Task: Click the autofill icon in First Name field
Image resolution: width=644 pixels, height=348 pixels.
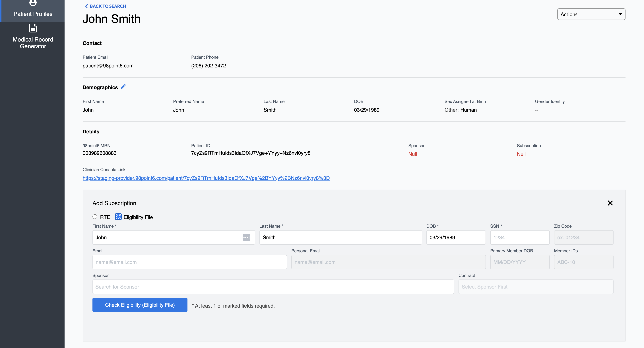Action: tap(246, 237)
